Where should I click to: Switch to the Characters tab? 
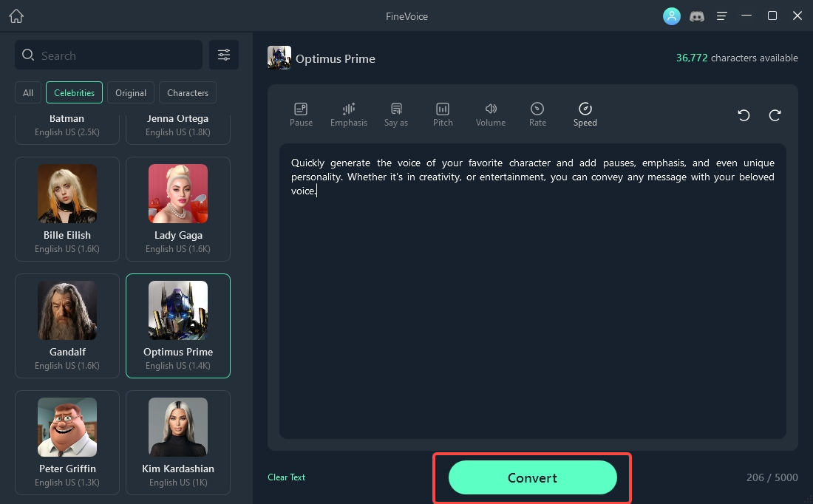188,93
